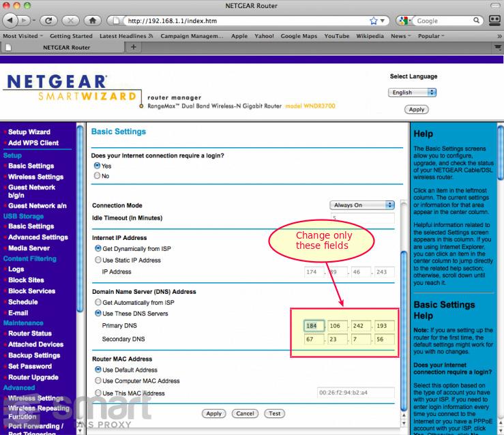Screen dimensions: 504x435
Task: Click the stop loading X icon
Action: [71, 20]
